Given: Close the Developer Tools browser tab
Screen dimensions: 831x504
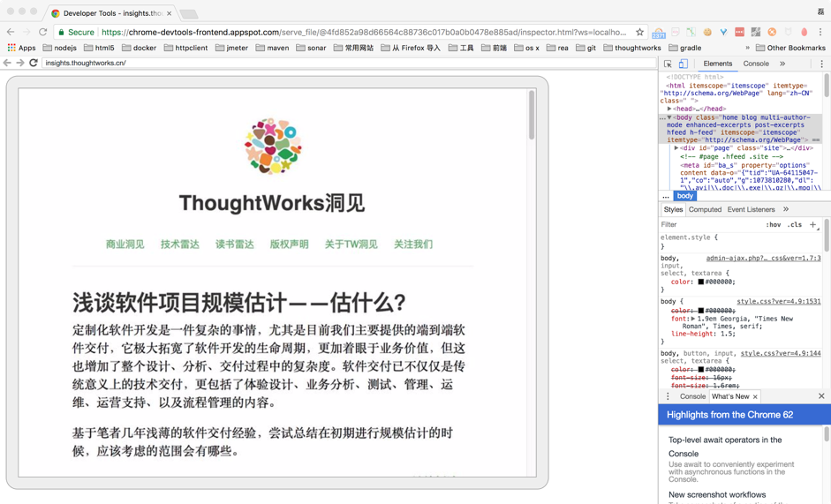Looking at the screenshot, I should coord(169,13).
